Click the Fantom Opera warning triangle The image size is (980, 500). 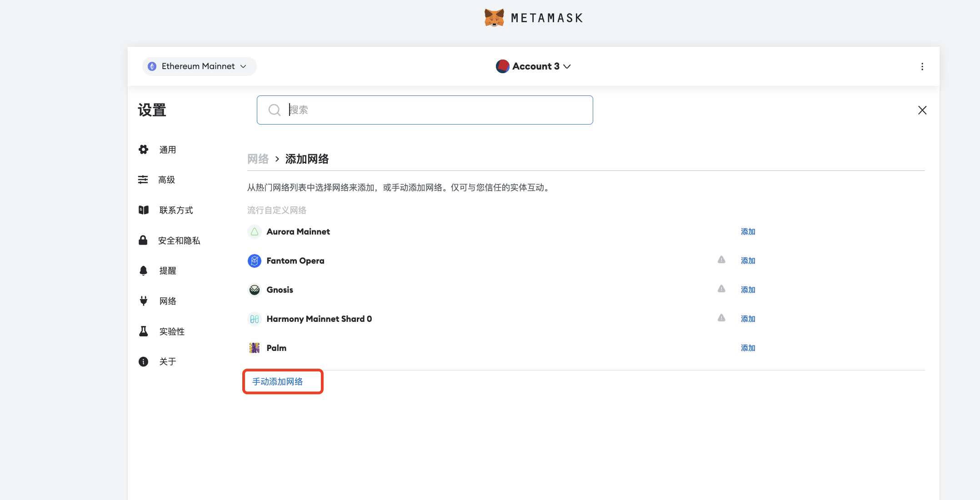coord(721,260)
